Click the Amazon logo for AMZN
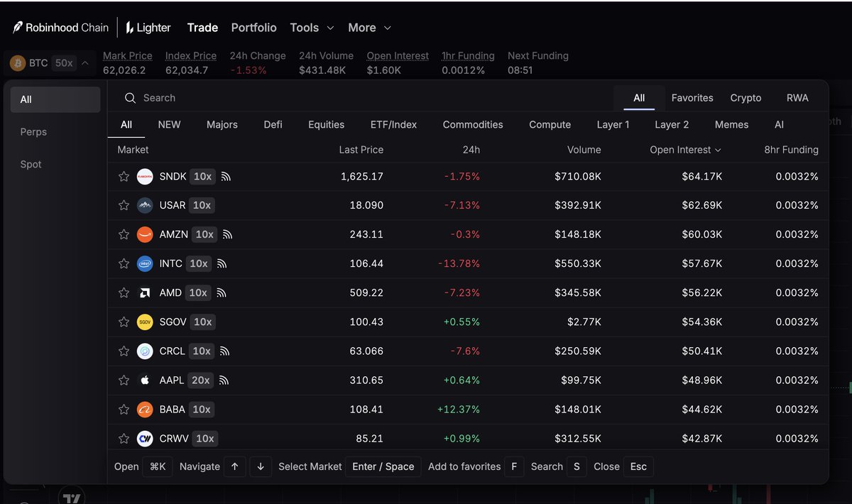 pyautogui.click(x=145, y=234)
